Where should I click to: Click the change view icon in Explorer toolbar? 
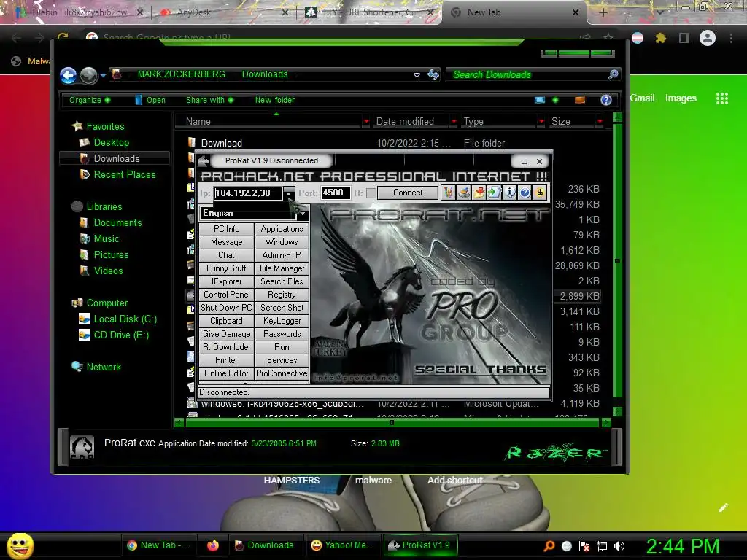540,100
